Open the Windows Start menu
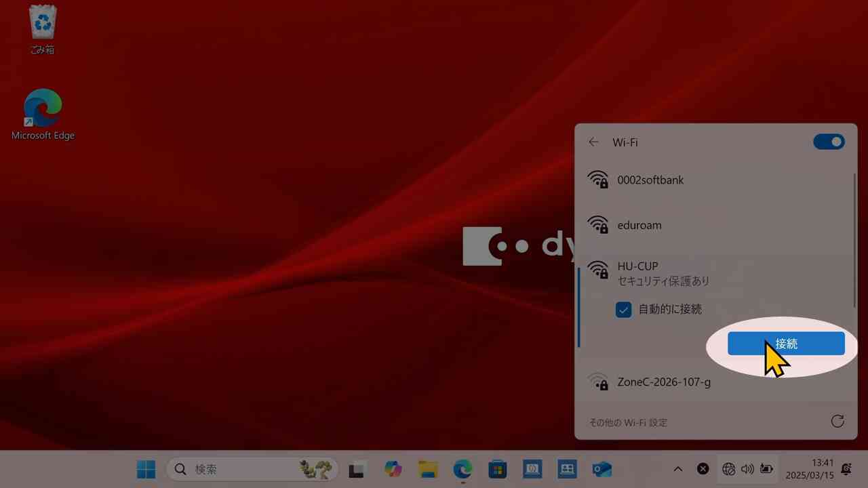868x488 pixels. point(146,469)
